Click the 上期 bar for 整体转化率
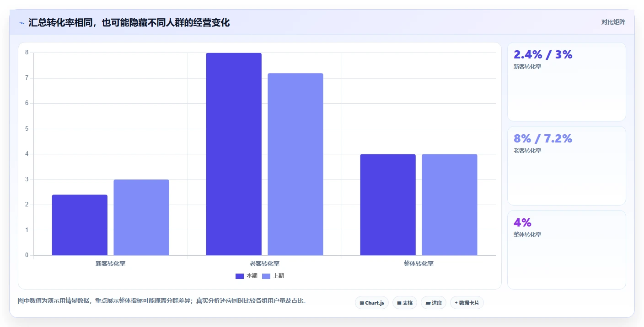The width and height of the screenshot is (644, 327). coord(450,205)
